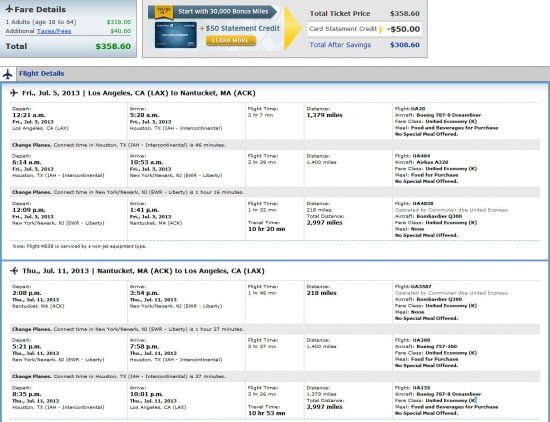Screen dimensions: 550x422
Task: Click the airplane icon beside Fare Details
Action: pyautogui.click(x=9, y=9)
